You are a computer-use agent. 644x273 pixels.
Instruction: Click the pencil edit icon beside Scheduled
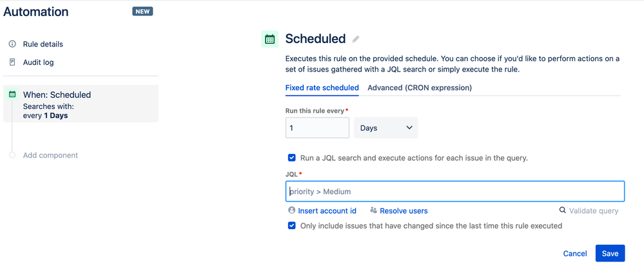pyautogui.click(x=356, y=39)
